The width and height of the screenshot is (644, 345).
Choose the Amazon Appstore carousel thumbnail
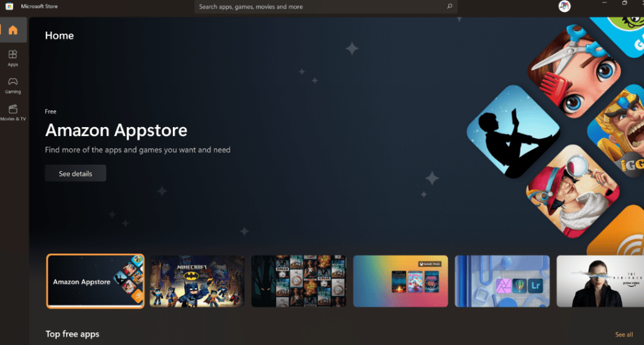click(96, 281)
